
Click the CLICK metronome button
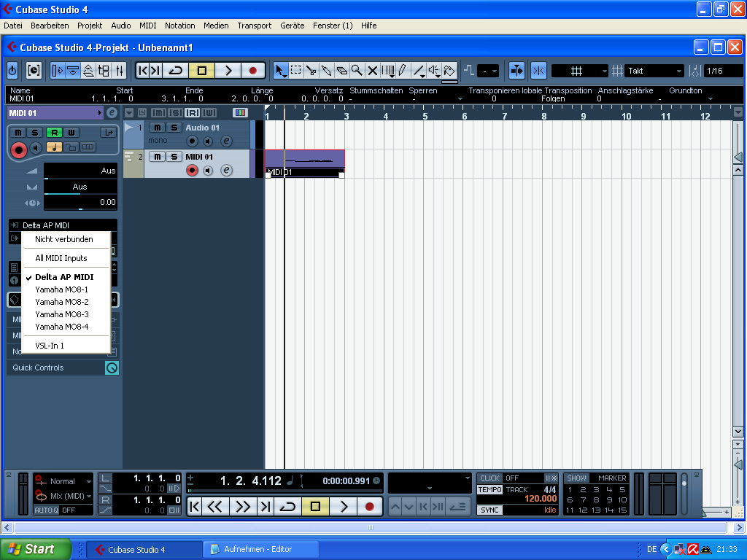pyautogui.click(x=489, y=478)
